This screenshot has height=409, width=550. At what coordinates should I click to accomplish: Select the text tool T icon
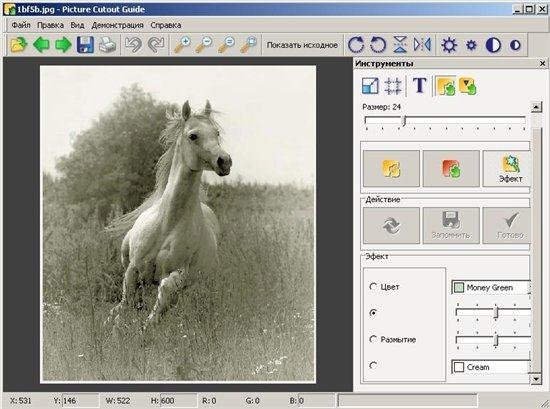(x=420, y=85)
